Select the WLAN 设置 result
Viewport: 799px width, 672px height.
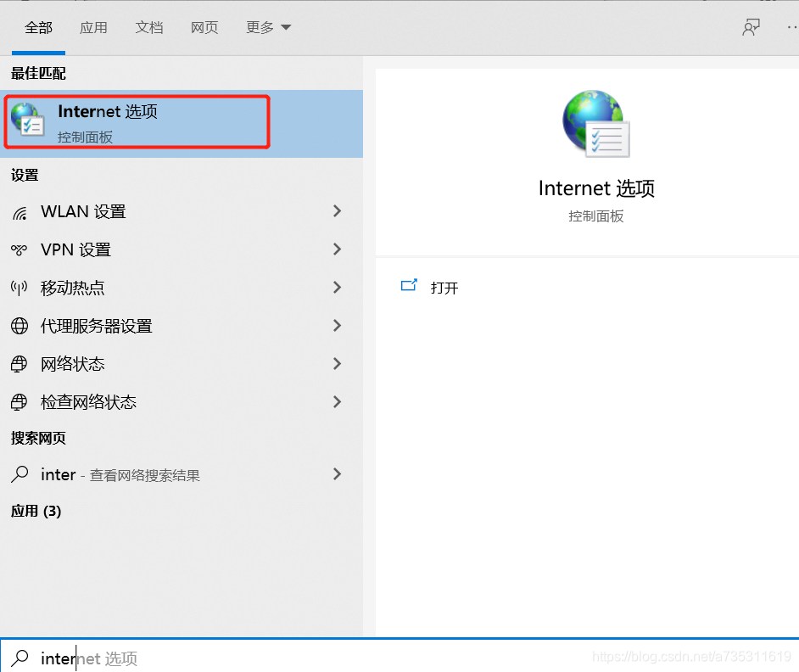click(x=182, y=211)
